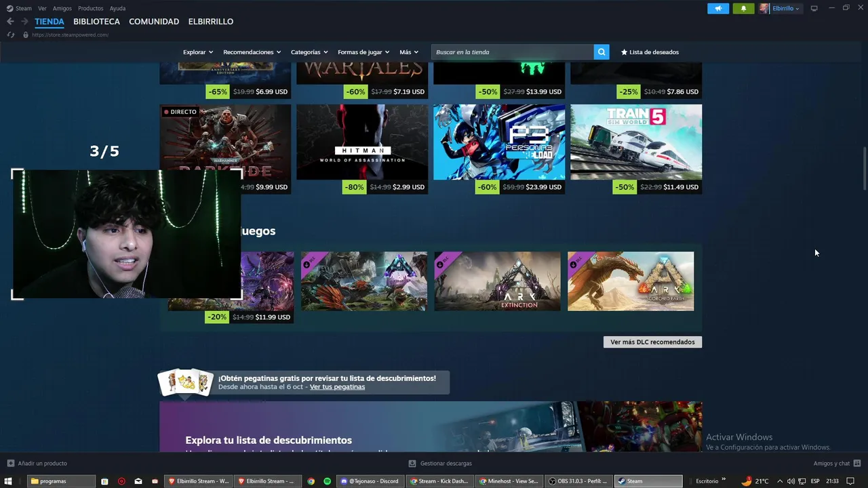
Task: Open the ARK Extinction DLC thumbnail
Action: coord(497,281)
